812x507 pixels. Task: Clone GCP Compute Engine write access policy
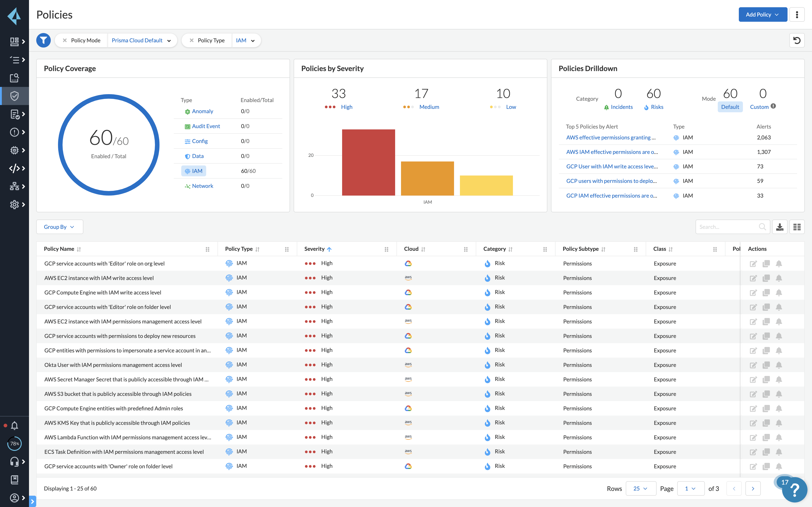(x=766, y=292)
